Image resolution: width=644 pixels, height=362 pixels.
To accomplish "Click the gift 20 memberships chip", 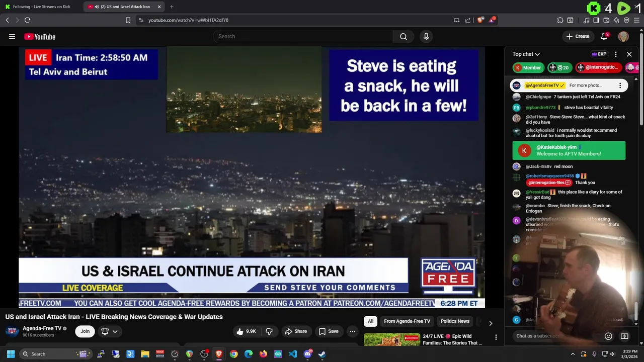I will pos(560,67).
